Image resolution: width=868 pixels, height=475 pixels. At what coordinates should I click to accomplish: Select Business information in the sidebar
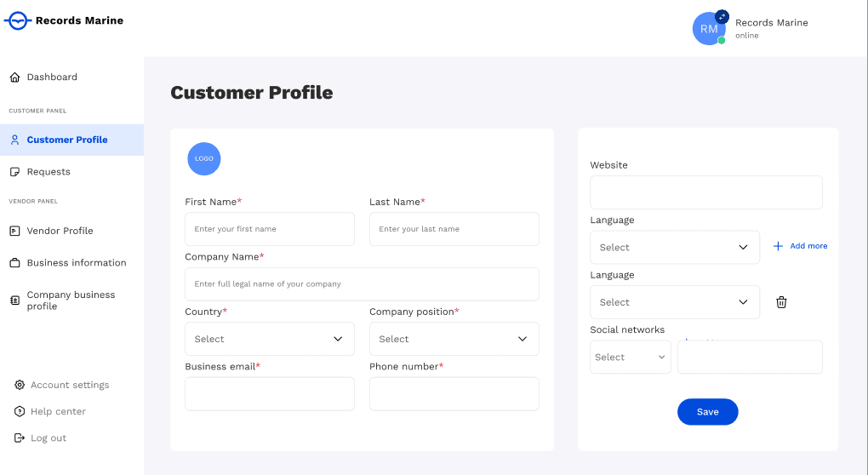tap(76, 263)
